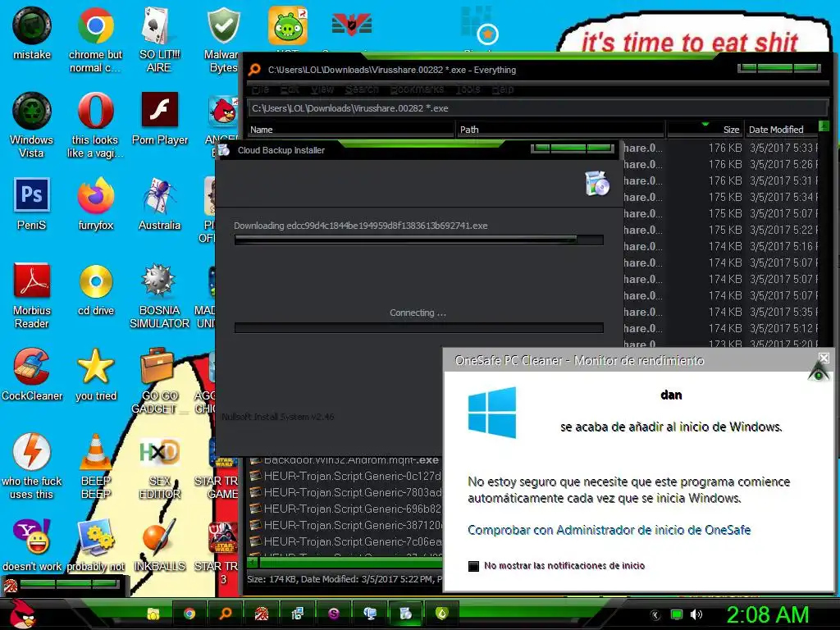
Task: Open the View menu in Everything
Action: (322, 89)
